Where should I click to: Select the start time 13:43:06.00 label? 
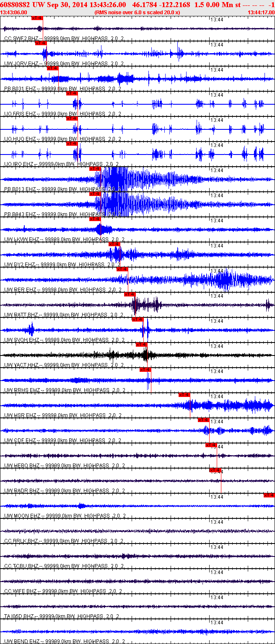13,13
